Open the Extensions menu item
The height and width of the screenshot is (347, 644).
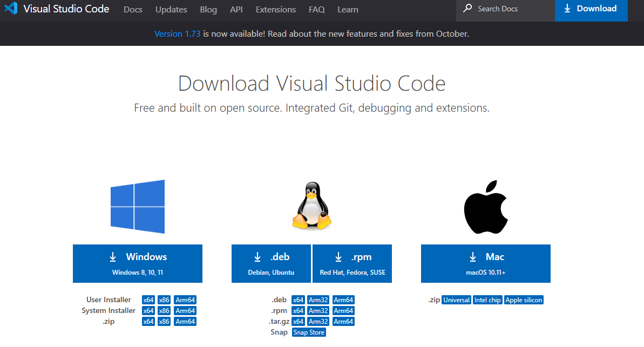point(275,9)
